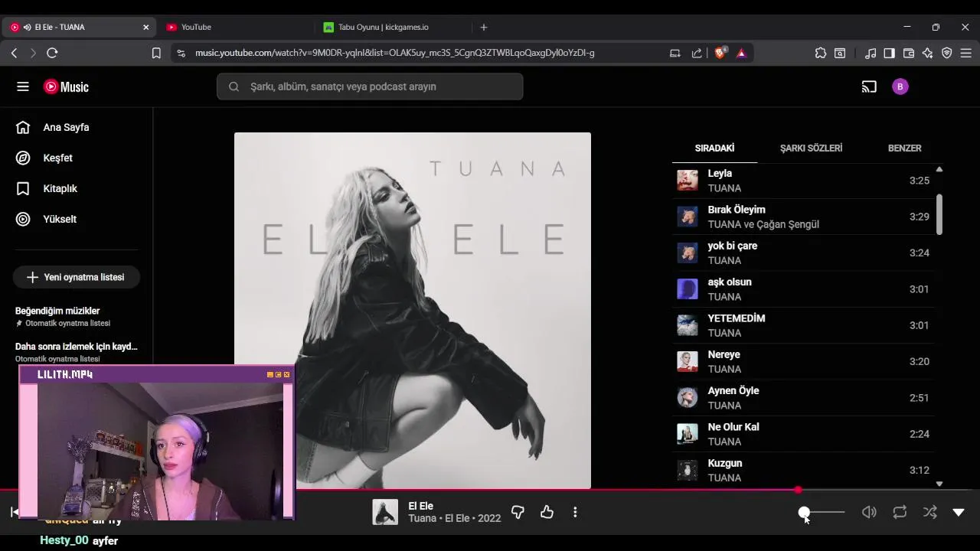
Task: Mute the player volume
Action: (869, 512)
